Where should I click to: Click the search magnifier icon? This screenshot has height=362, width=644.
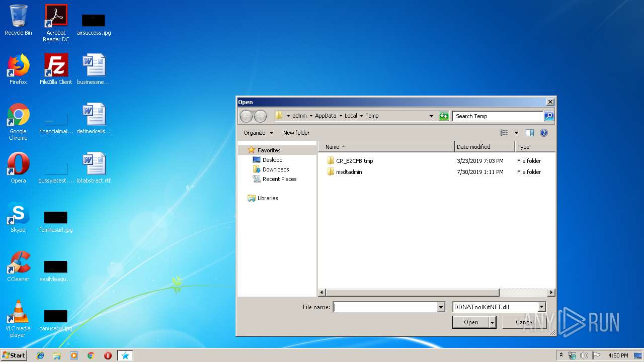[x=549, y=116]
